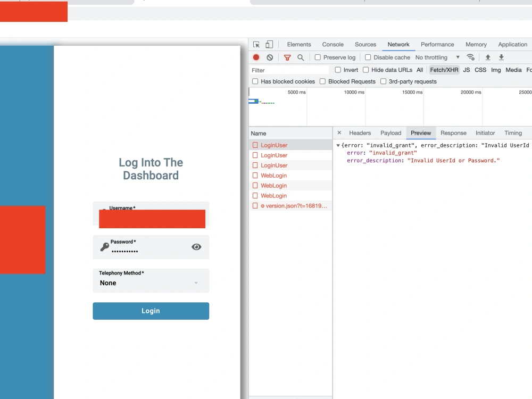Switch to the Application tab
Screen dimensions: 532x399
tap(513, 45)
